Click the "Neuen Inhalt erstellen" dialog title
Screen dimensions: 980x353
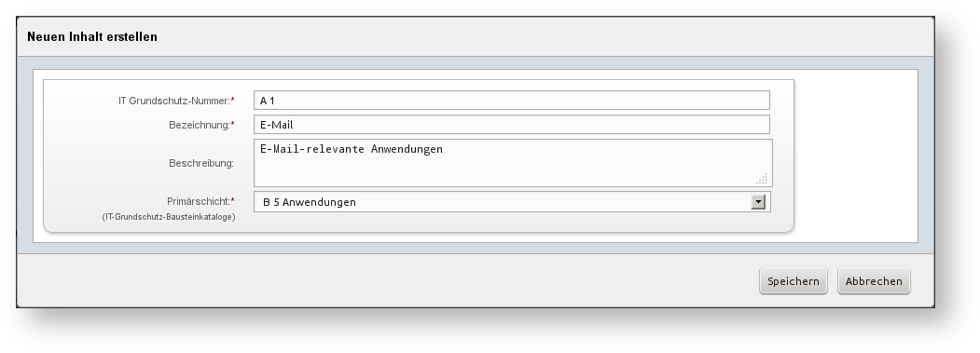coord(92,37)
